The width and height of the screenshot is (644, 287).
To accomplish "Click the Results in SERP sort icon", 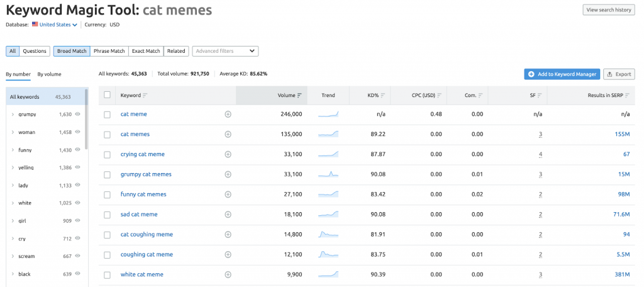I will coord(627,96).
